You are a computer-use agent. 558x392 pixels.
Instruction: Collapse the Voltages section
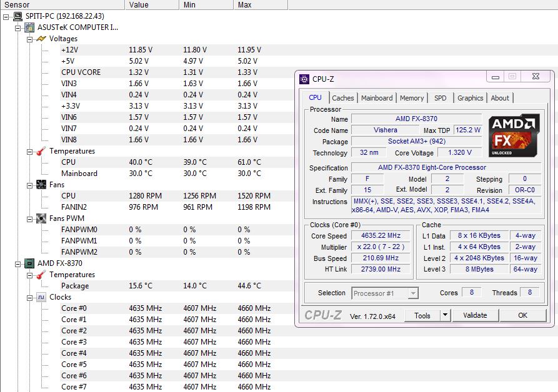coord(30,39)
